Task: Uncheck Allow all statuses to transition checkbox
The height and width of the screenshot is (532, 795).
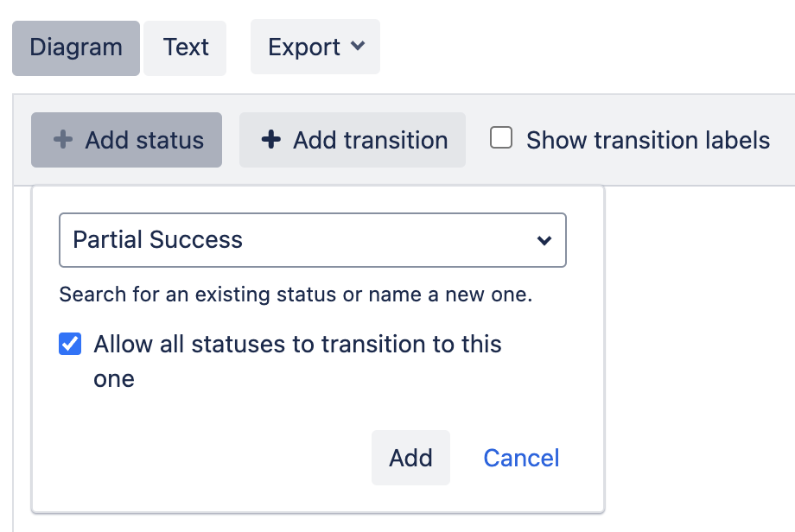Action: pos(70,345)
